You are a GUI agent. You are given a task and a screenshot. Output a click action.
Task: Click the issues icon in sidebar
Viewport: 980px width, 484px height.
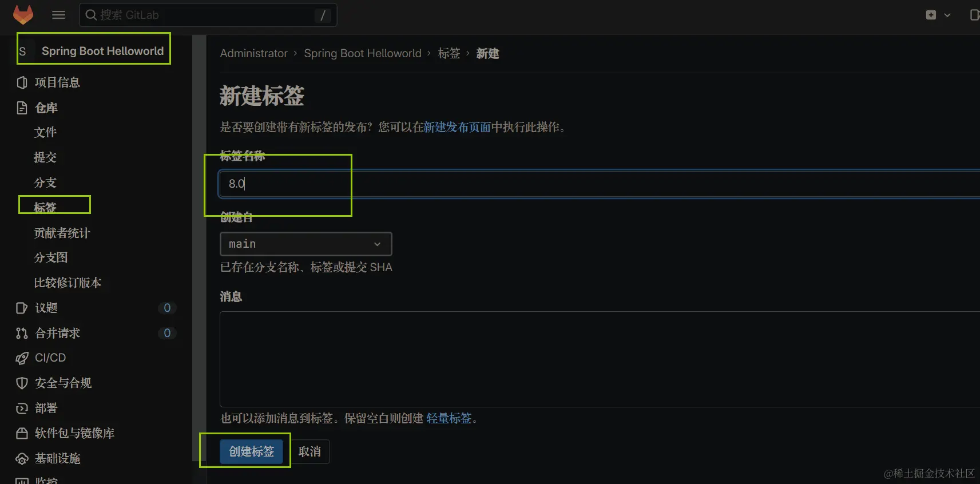pos(22,308)
